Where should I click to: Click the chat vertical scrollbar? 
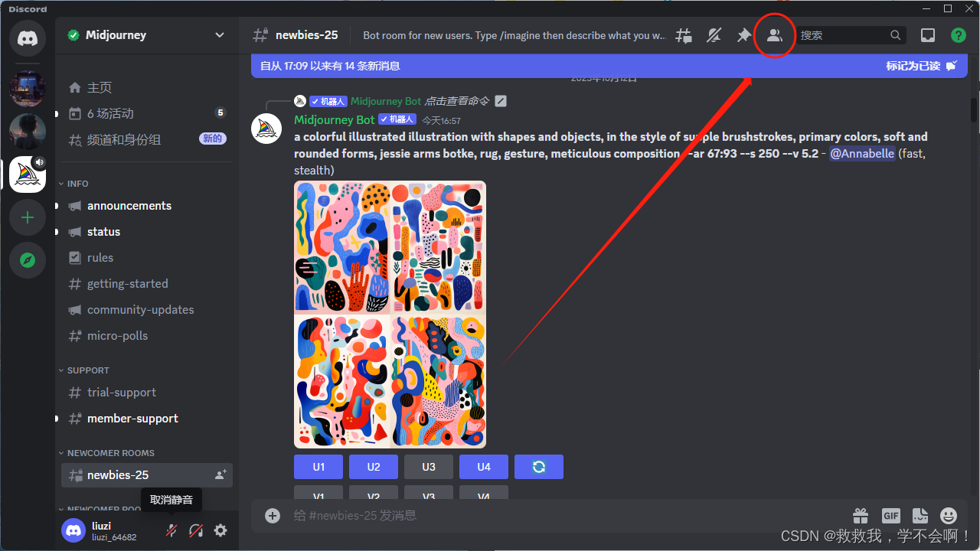pos(974,110)
